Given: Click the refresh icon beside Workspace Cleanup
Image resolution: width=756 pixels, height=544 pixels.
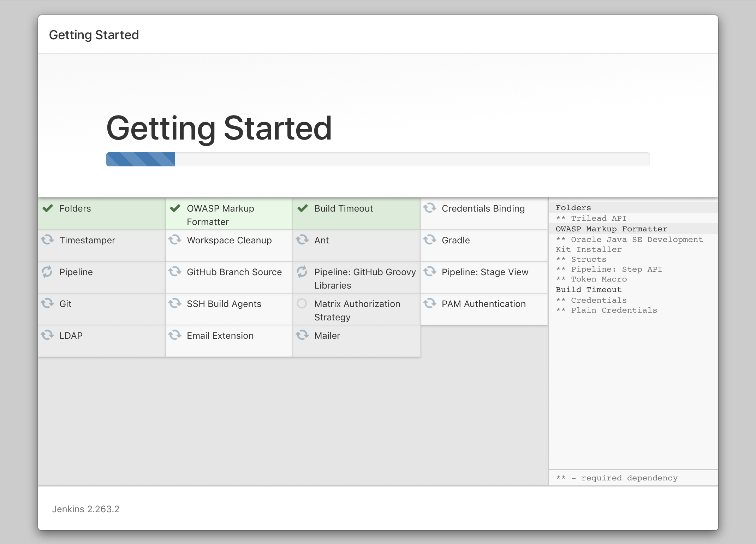Looking at the screenshot, I should pos(175,240).
